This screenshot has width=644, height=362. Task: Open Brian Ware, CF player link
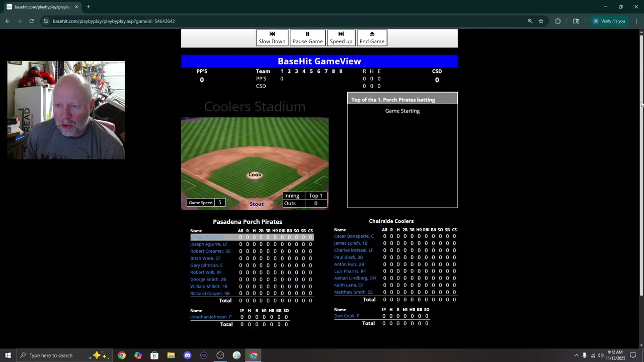click(205, 258)
